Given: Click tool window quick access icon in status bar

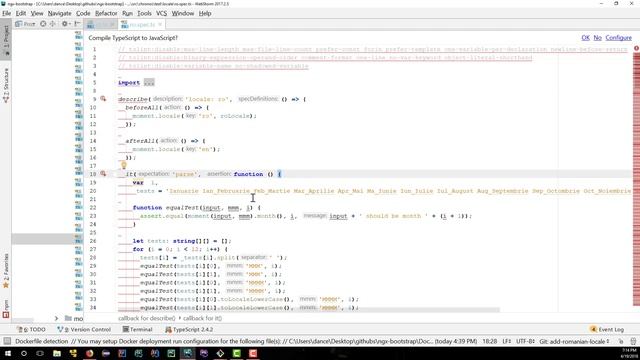Looking at the screenshot, I should coord(7,341).
